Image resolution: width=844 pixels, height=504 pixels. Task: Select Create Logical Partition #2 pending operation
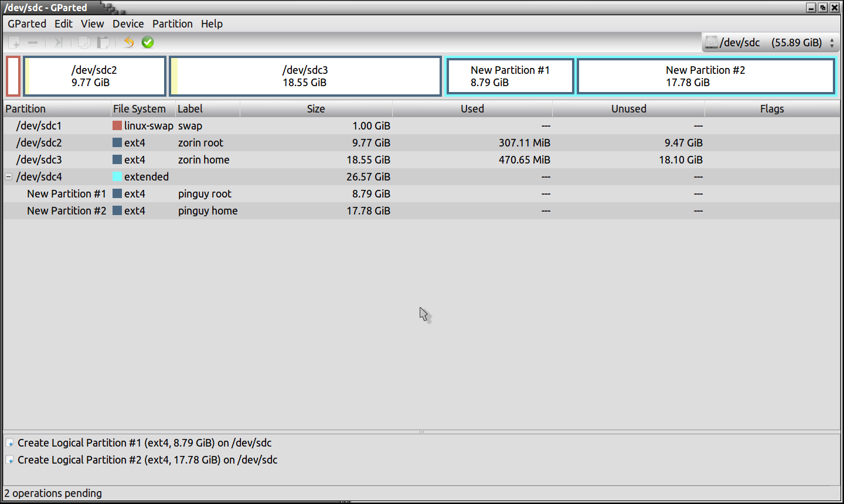[147, 460]
